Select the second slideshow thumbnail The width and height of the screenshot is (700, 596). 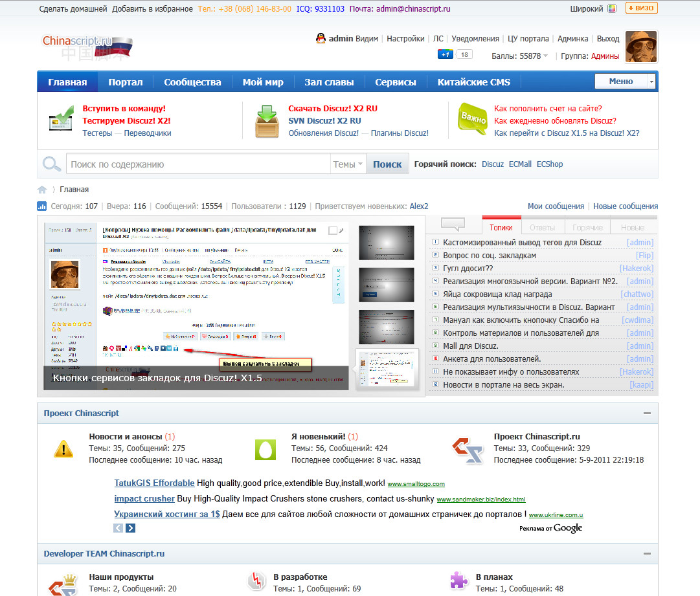tap(386, 285)
